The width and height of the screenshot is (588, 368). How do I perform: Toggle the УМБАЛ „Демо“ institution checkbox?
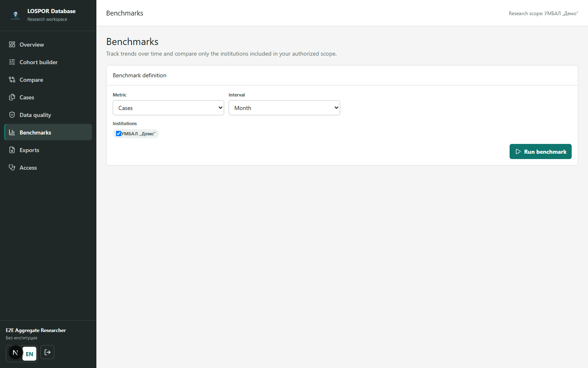(118, 134)
